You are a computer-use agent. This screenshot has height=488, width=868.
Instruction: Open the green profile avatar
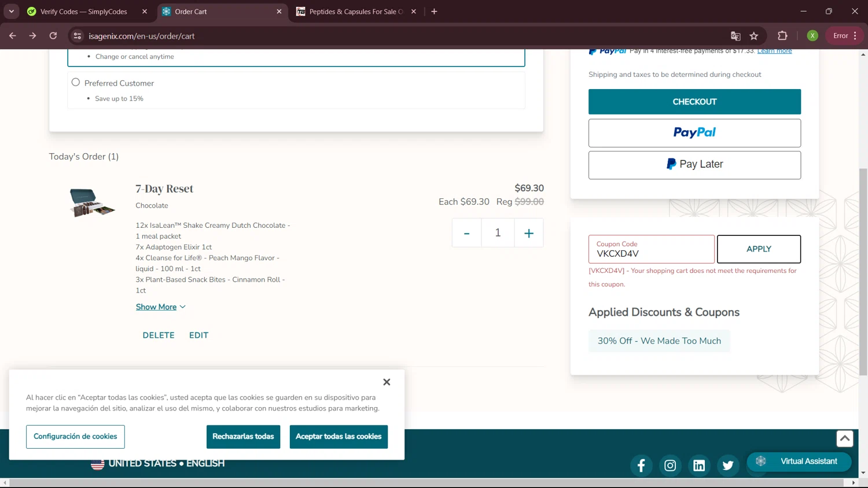coord(812,36)
